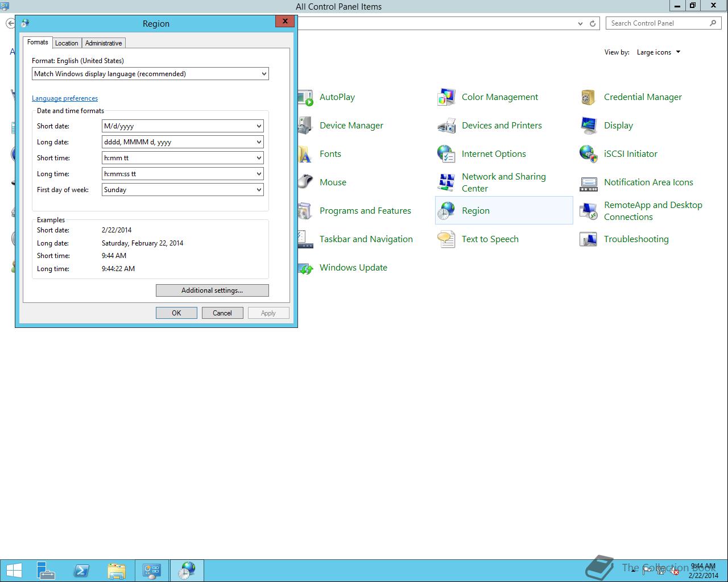Click the Device Manager text label
The height and width of the screenshot is (582, 728).
[x=351, y=126]
